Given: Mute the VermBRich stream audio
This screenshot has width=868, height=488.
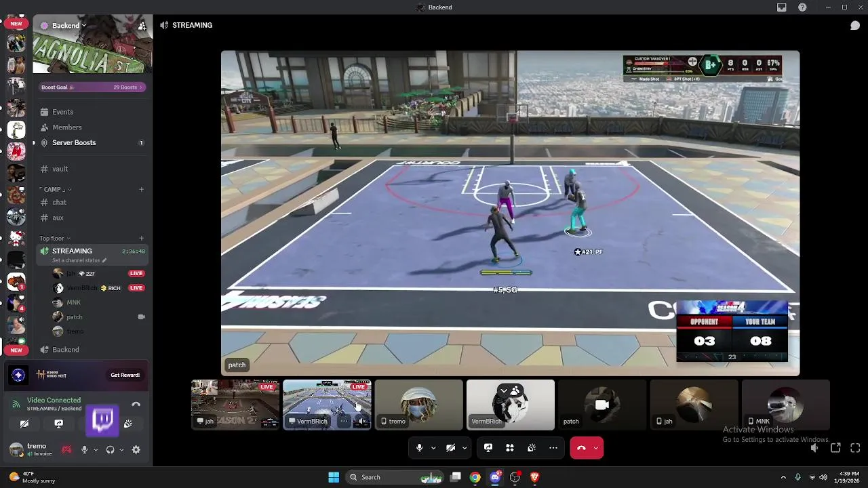Looking at the screenshot, I should point(361,421).
